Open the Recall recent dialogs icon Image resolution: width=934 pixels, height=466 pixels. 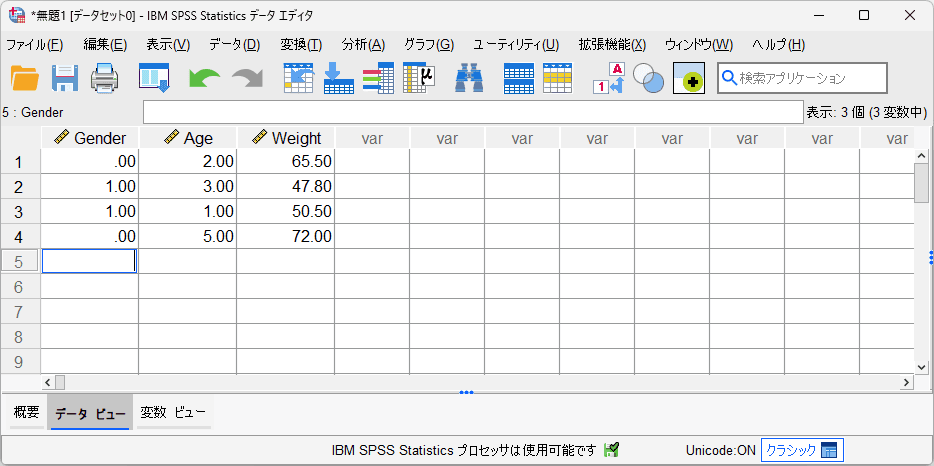154,78
